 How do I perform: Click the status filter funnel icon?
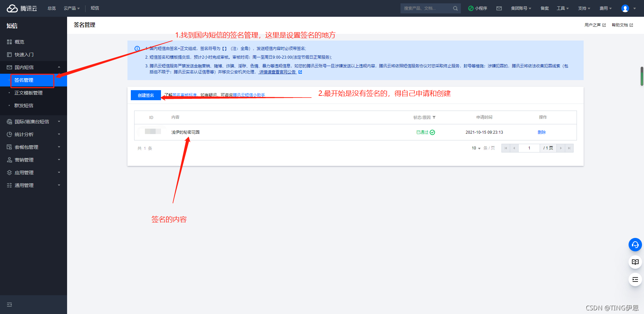coord(434,118)
